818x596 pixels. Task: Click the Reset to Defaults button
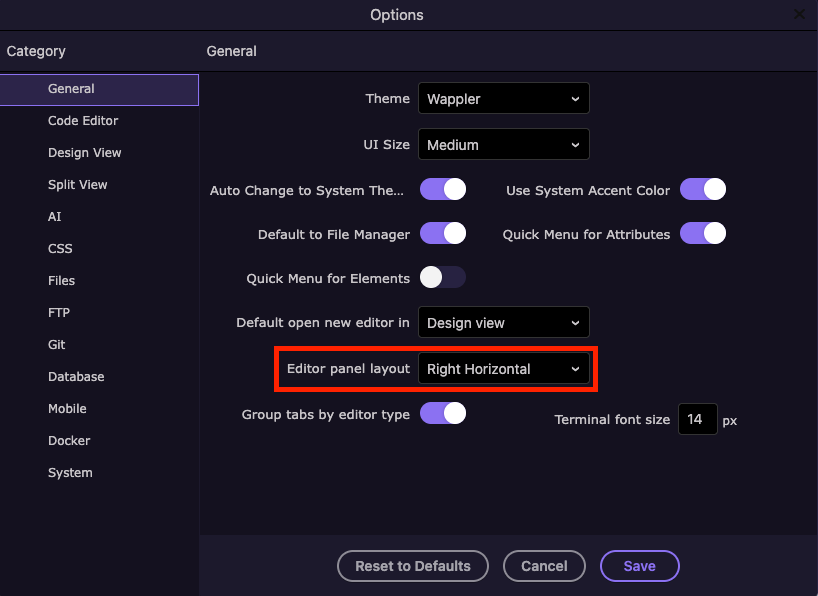click(x=413, y=566)
